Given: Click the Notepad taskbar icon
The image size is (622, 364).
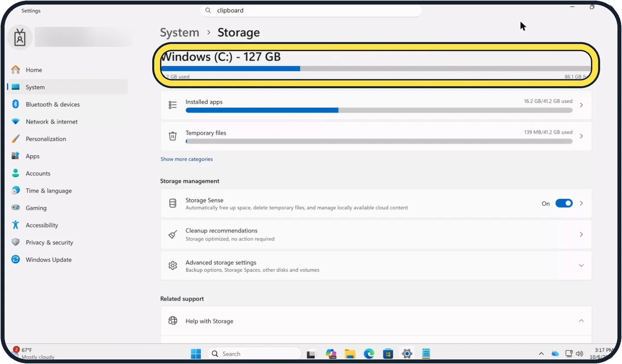Looking at the screenshot, I should click(426, 354).
